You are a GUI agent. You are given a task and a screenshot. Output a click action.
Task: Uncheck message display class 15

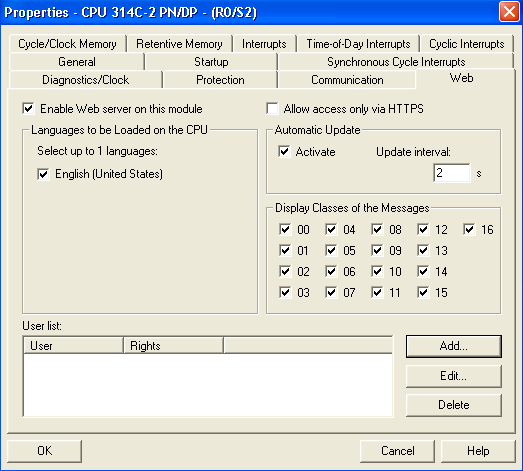[423, 293]
